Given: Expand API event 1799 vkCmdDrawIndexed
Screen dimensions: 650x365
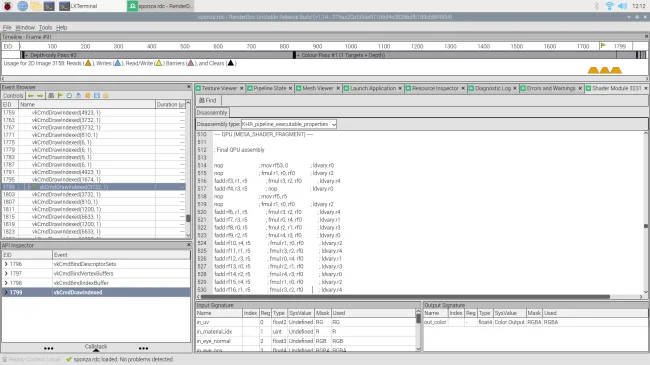Looking at the screenshot, I should pos(6,292).
